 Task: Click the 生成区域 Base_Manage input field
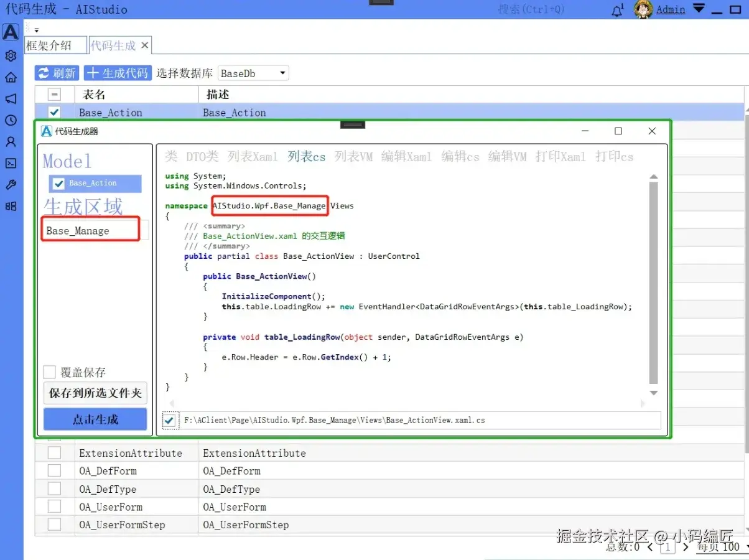click(95, 230)
